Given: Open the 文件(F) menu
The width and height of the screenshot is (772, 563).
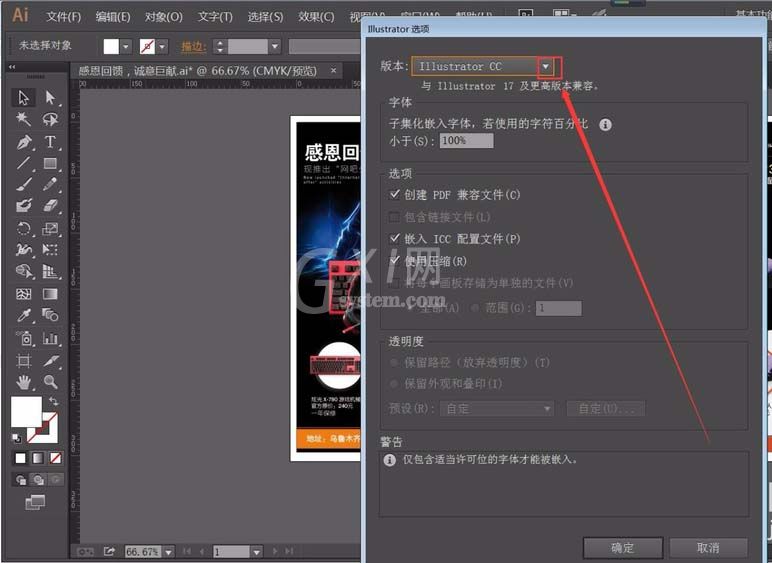Looking at the screenshot, I should click(64, 17).
